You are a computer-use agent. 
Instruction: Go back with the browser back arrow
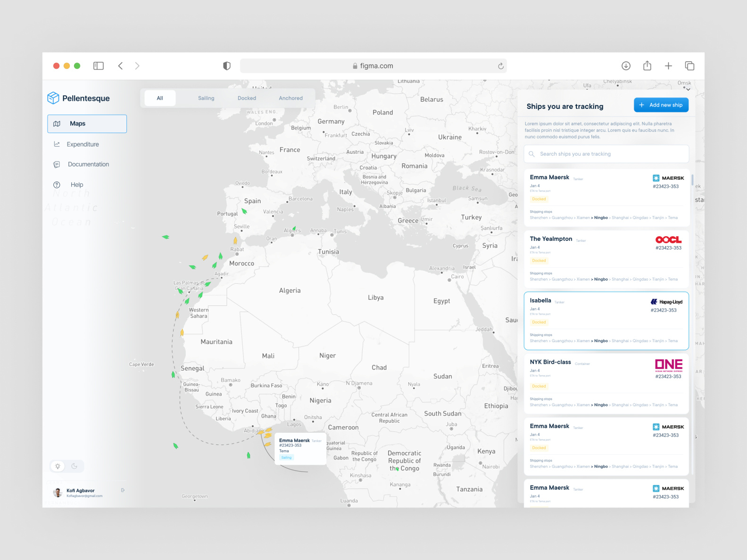click(121, 66)
